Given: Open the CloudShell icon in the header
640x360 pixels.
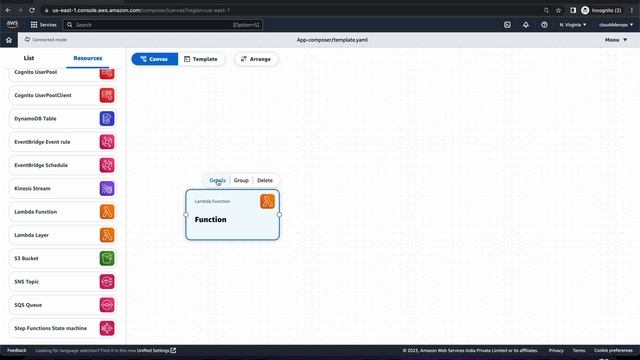Looking at the screenshot, I should [x=507, y=24].
